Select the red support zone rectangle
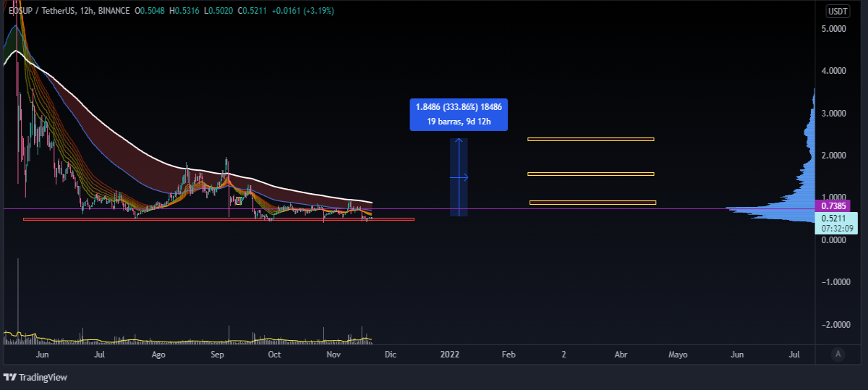The height and width of the screenshot is (390, 868). pos(218,219)
